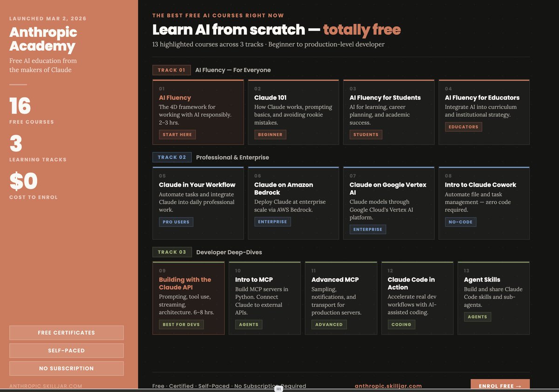559x392 pixels.
Task: Click 'Build MCP servers in Python' description
Action: 262,301
